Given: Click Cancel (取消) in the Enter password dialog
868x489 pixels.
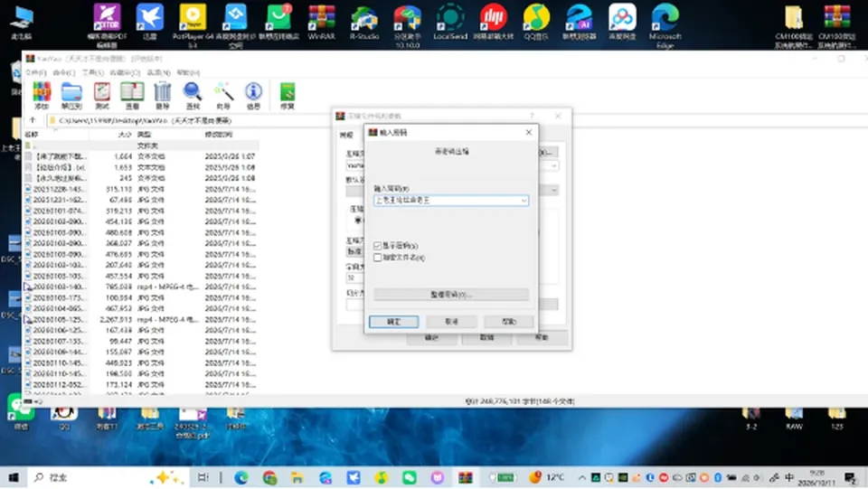Looking at the screenshot, I should (x=452, y=322).
